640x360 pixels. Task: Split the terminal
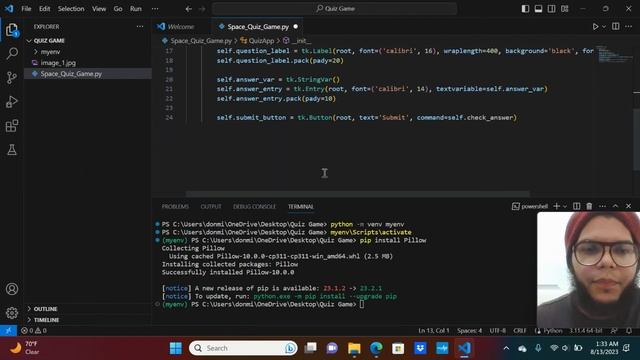(x=576, y=206)
